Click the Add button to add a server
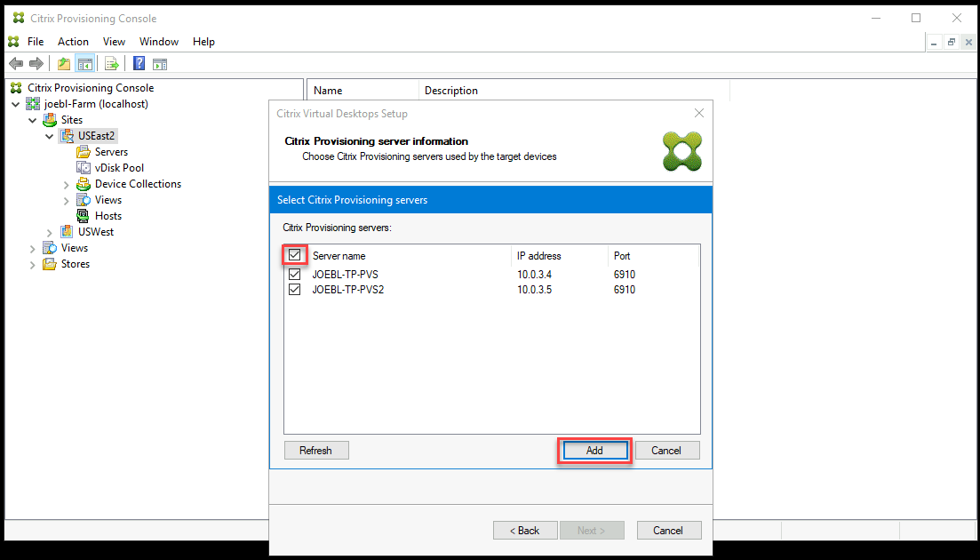980x560 pixels. [594, 450]
